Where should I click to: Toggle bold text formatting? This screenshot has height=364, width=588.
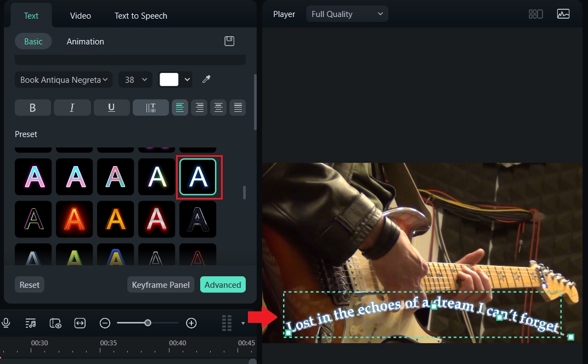coord(32,107)
